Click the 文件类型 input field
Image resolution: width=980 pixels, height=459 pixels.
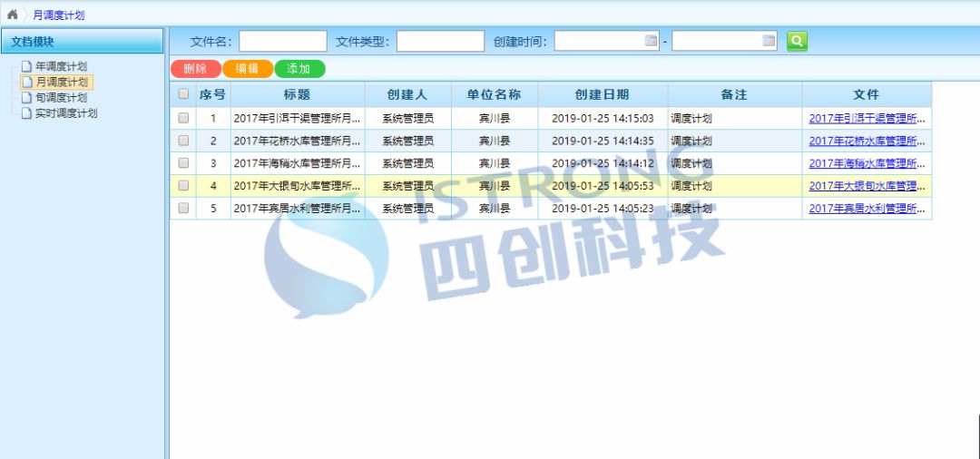click(440, 42)
